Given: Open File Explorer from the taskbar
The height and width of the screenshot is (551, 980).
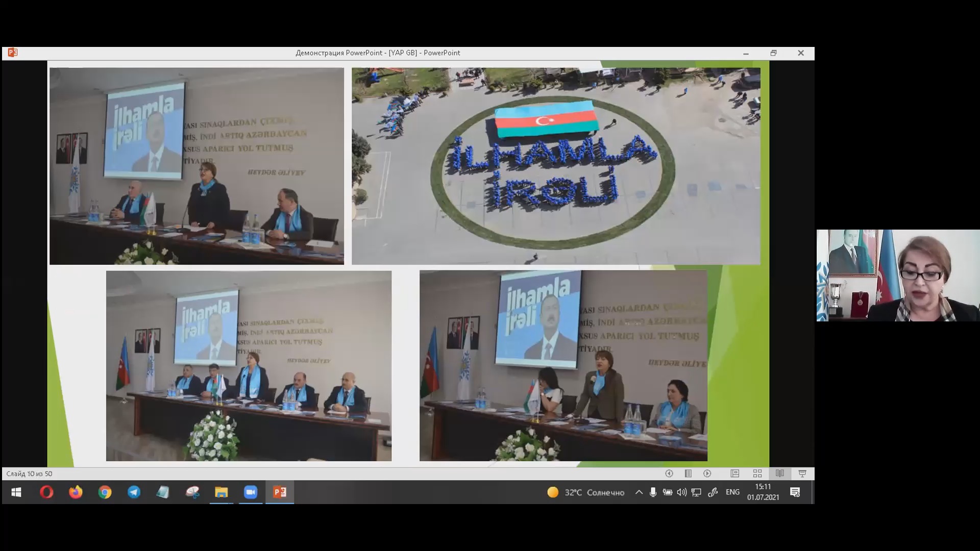Looking at the screenshot, I should point(221,492).
